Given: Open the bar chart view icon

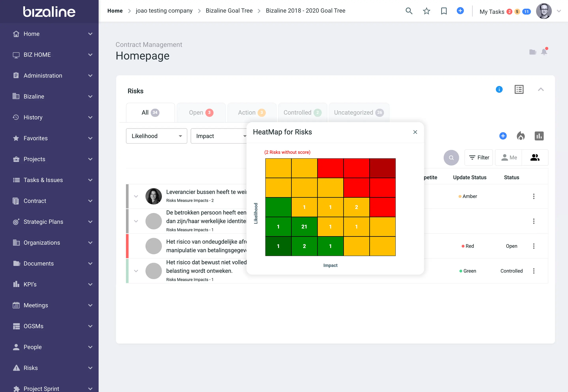Looking at the screenshot, I should pos(539,136).
